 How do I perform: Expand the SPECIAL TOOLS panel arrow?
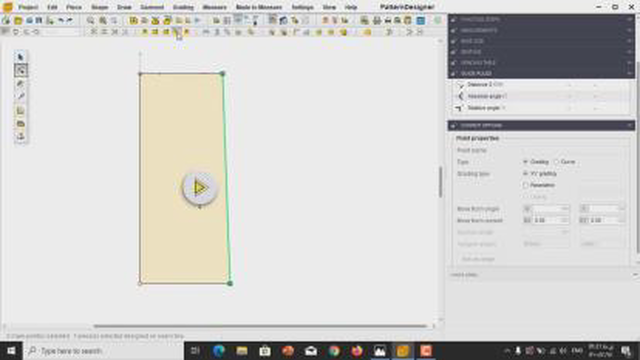(630, 63)
